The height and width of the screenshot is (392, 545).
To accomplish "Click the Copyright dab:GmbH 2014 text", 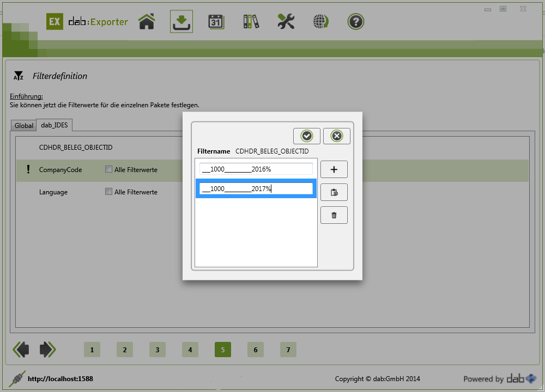I will tap(378, 379).
